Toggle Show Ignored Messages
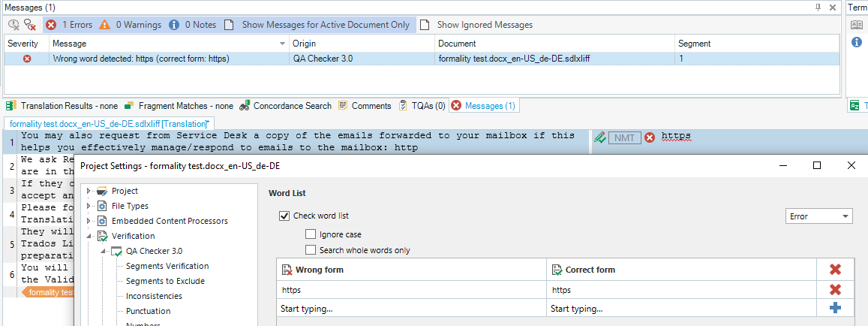This screenshot has height=326, width=868. pos(476,24)
